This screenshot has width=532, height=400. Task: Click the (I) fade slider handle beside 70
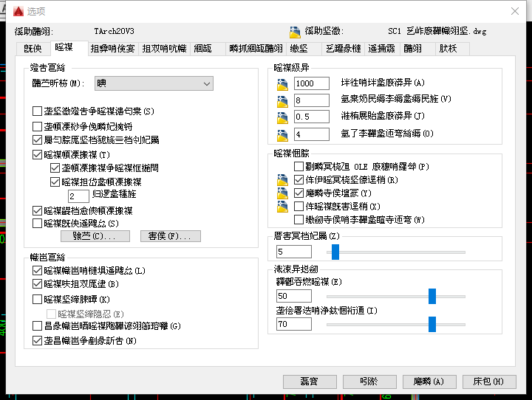click(432, 325)
